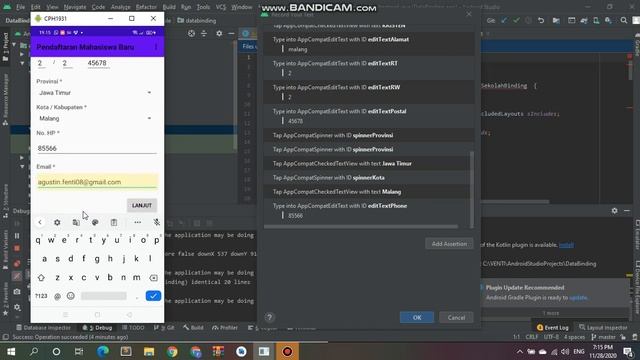The width and height of the screenshot is (640, 360).
Task: Click rollback undo arrow icon
Action: (541, 20)
